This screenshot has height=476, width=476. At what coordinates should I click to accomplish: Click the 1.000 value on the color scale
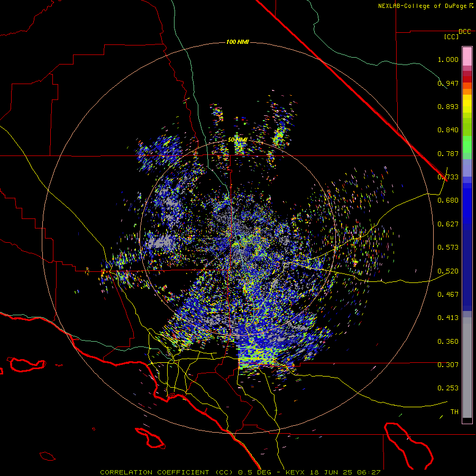pos(448,59)
